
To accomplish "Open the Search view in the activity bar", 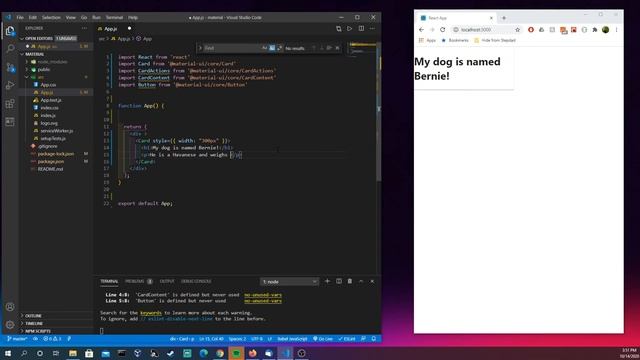I will [10, 49].
